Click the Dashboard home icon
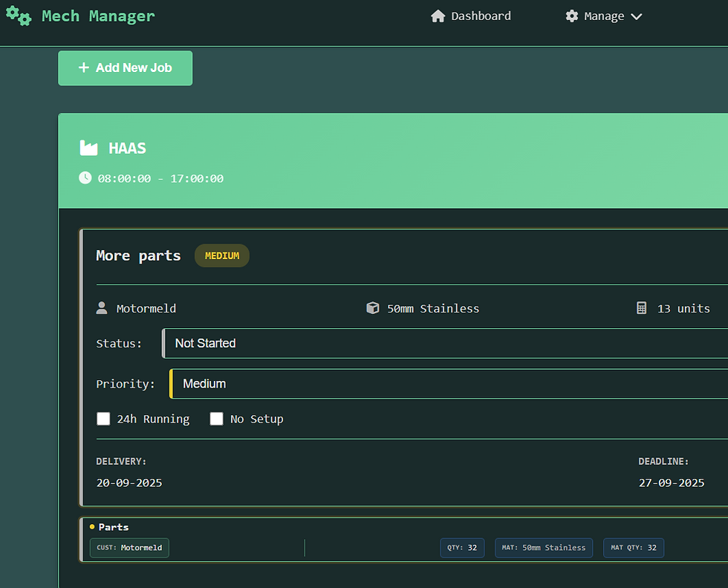The height and width of the screenshot is (588, 728). pos(438,16)
